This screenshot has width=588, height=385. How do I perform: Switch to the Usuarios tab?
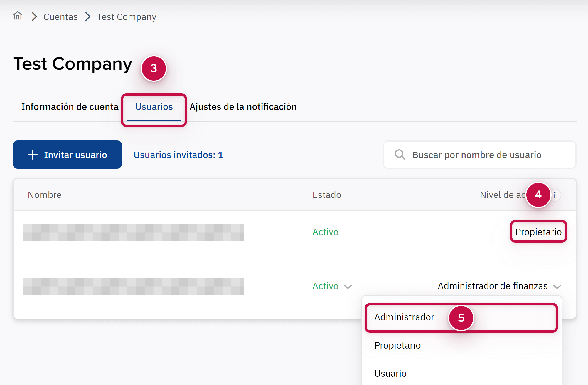(x=154, y=107)
